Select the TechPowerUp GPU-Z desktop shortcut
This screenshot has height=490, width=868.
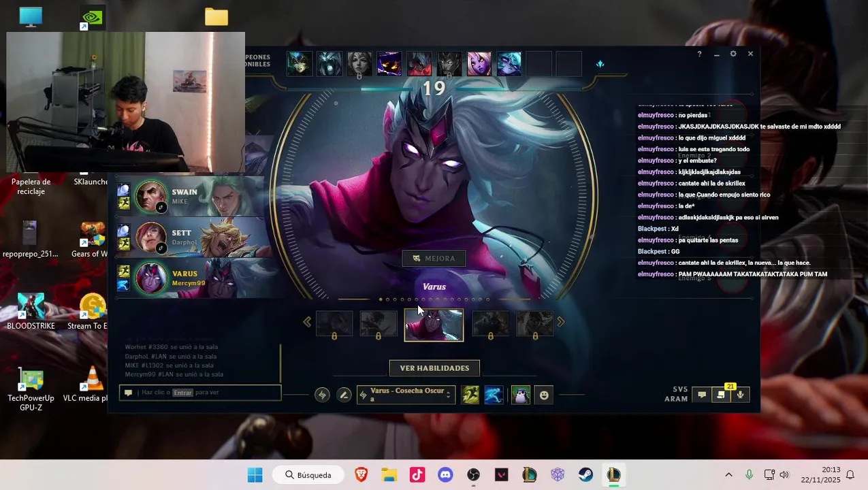(x=31, y=389)
